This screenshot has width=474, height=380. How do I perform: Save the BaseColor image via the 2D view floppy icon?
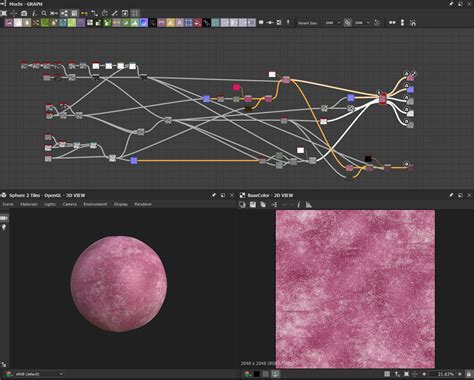(253, 204)
